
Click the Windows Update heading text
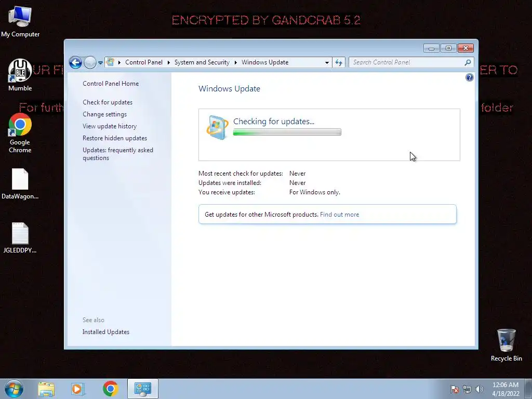coord(229,88)
